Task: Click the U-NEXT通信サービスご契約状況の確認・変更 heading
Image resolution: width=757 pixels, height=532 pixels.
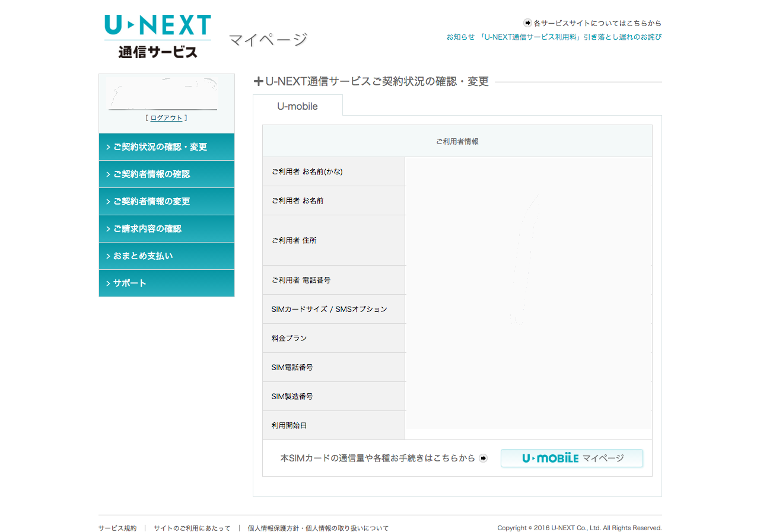Action: [x=377, y=82]
